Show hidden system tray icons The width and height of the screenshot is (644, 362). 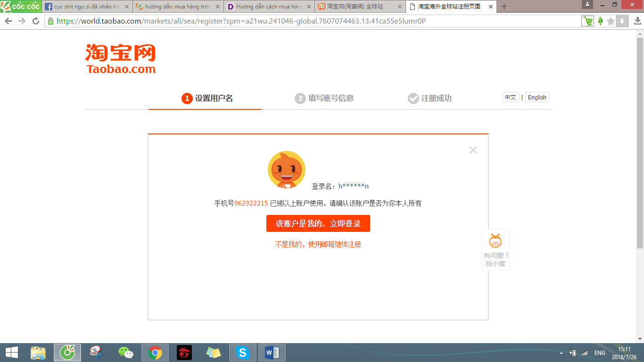pos(561,353)
